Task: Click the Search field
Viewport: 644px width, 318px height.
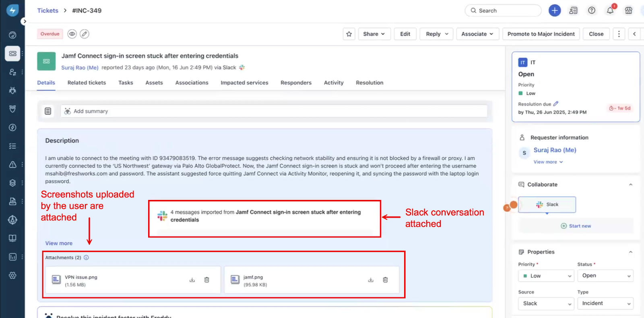Action: [x=503, y=10]
